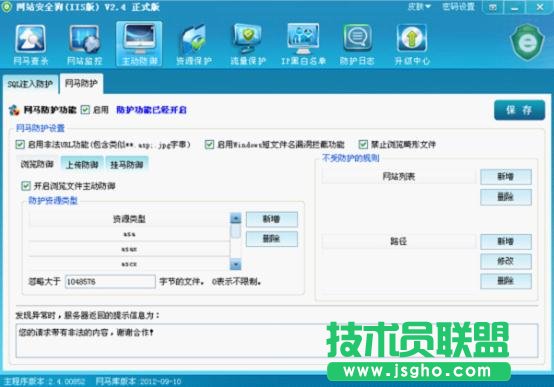Click 删除 beside the 资源类型 list

272,239
